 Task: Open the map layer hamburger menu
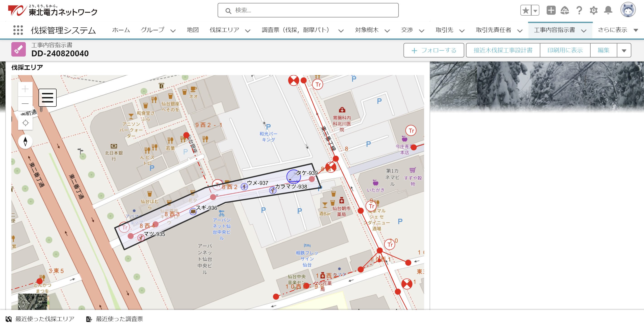pos(48,98)
